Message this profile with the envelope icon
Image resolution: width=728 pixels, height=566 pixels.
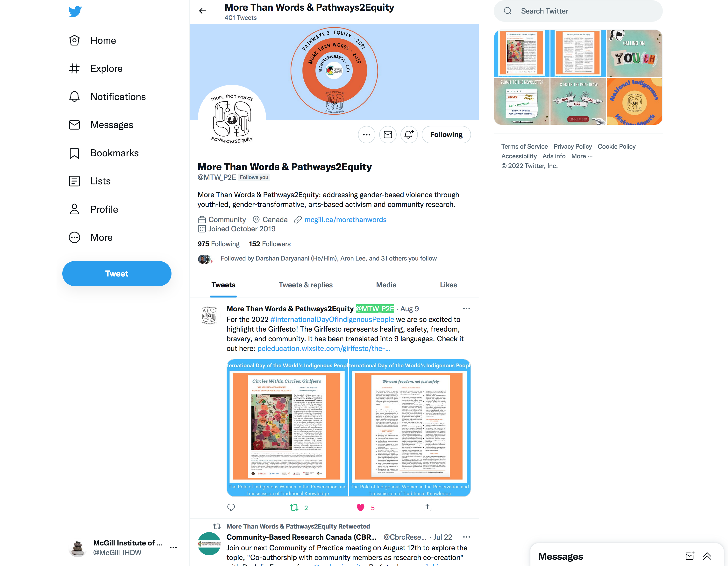coord(388,135)
